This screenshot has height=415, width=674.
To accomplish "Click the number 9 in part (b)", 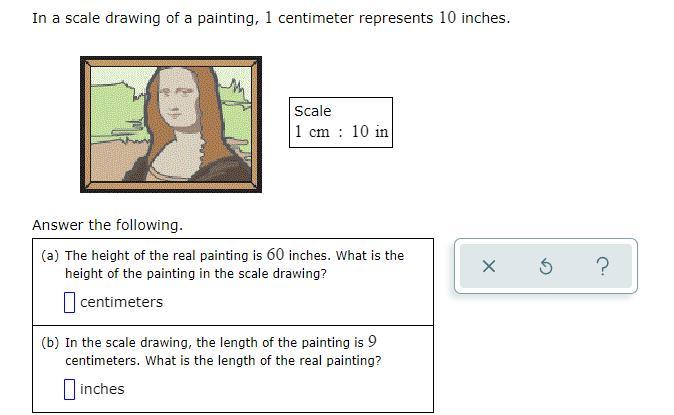I will point(372,342).
